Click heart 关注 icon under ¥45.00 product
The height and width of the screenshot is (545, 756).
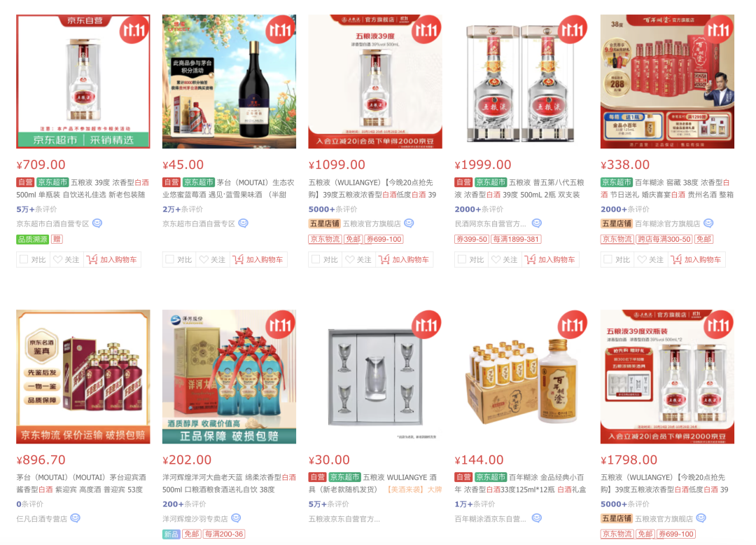(x=204, y=259)
